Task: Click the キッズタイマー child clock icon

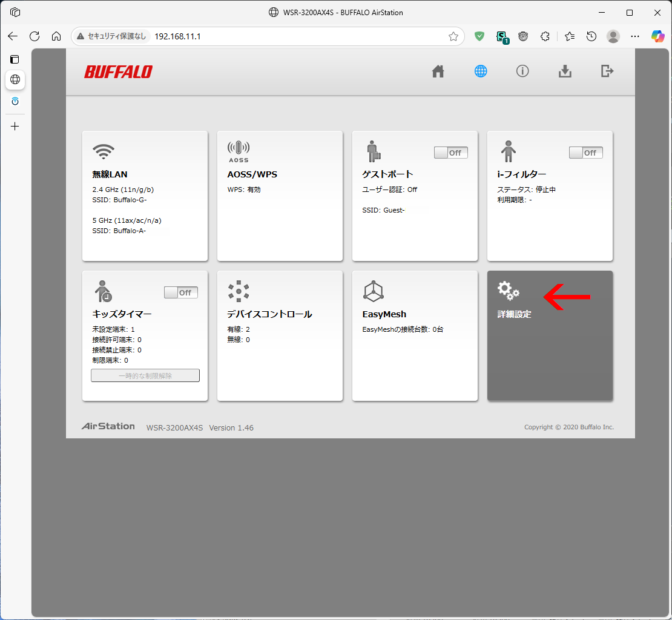Action: 103,291
